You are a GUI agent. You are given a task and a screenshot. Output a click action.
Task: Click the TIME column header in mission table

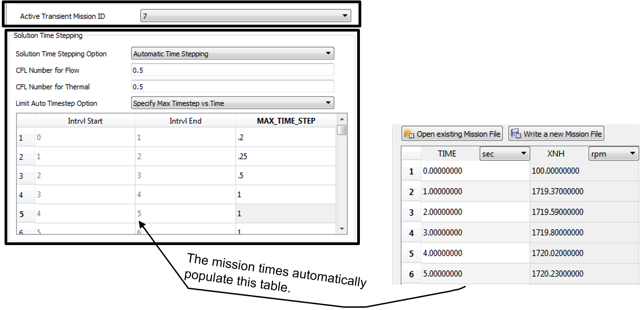447,154
